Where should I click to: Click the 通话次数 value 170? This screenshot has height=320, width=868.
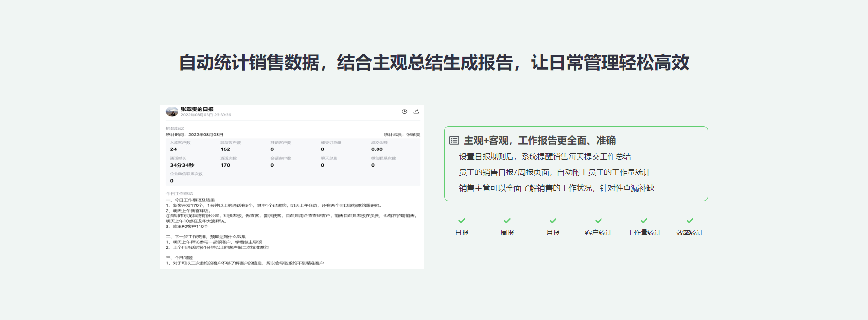point(225,165)
